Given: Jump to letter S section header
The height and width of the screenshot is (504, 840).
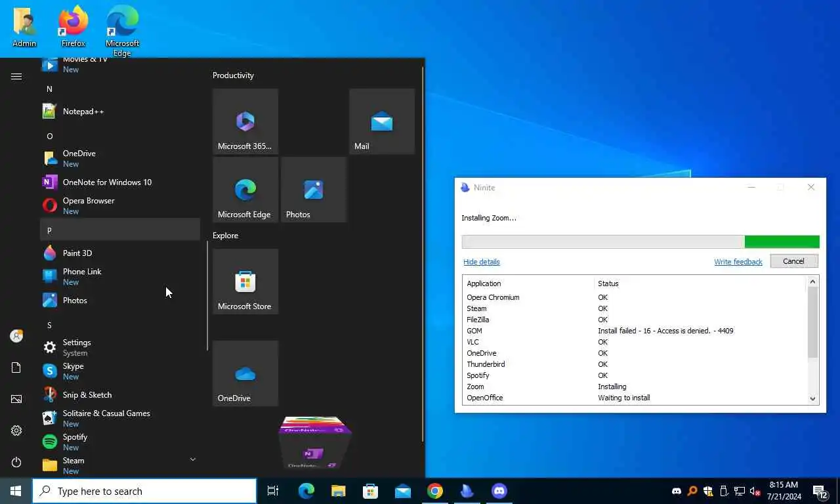Looking at the screenshot, I should 120,325.
